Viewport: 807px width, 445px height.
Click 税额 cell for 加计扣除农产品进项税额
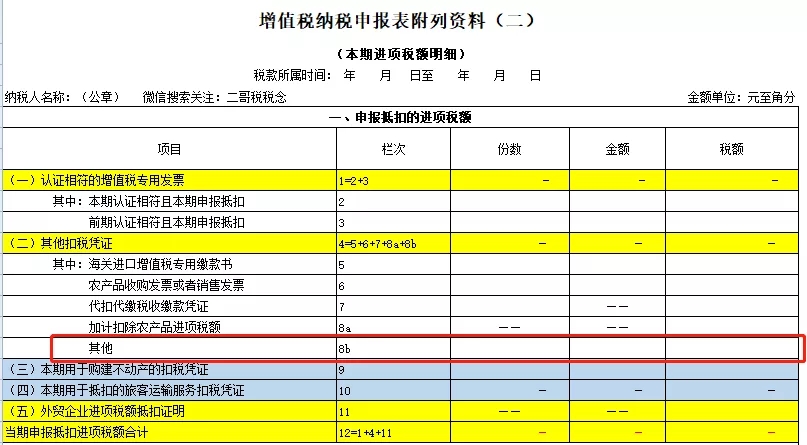pyautogui.click(x=732, y=327)
